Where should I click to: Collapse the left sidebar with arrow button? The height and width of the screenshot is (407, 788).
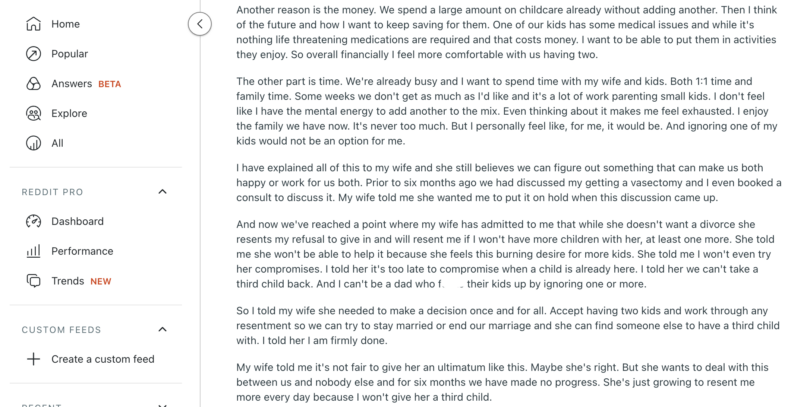point(200,24)
